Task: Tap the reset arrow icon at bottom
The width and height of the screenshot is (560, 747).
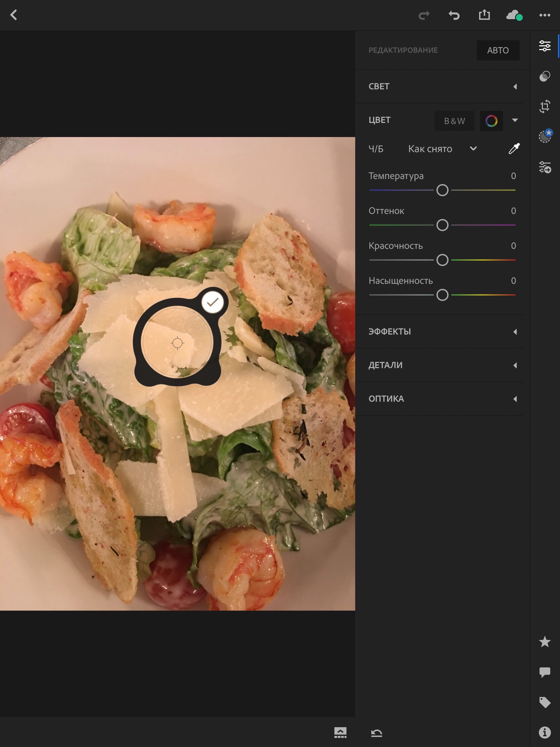Action: [376, 733]
